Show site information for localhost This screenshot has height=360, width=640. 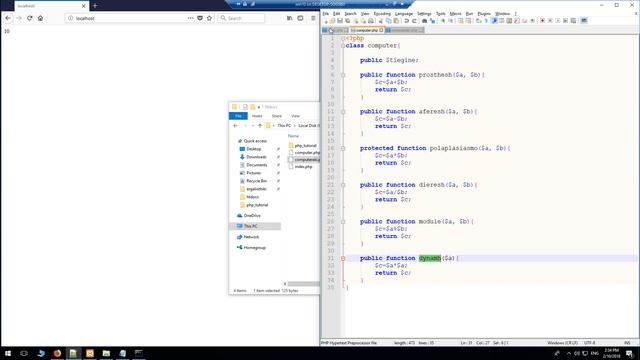click(70, 18)
